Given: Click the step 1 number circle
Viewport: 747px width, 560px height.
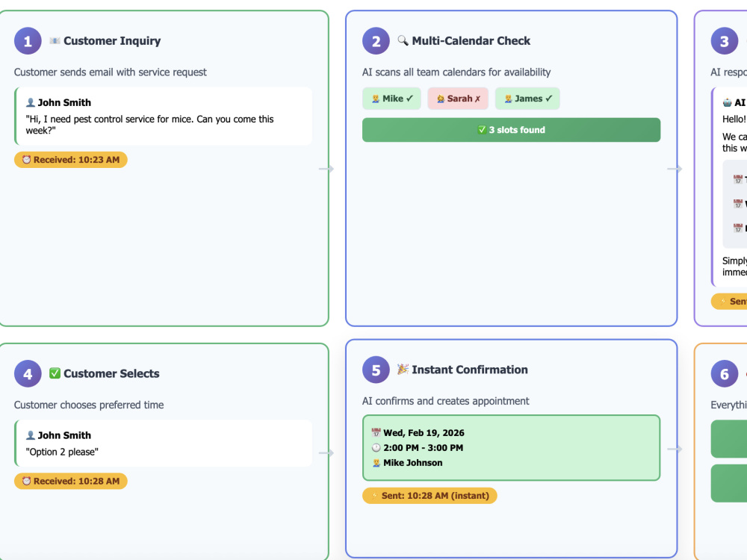Looking at the screenshot, I should pos(28,41).
